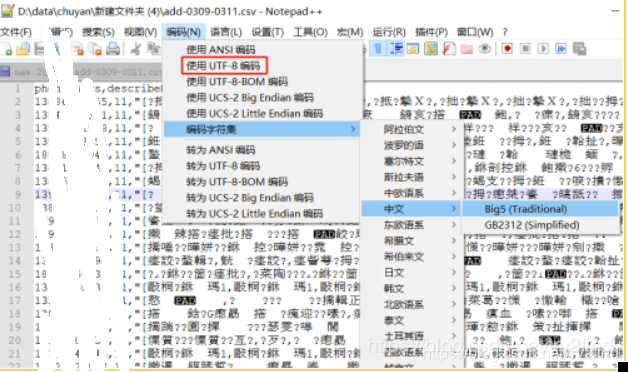The image size is (628, 372).
Task: Open the Document Map icon
Action: (431, 49)
